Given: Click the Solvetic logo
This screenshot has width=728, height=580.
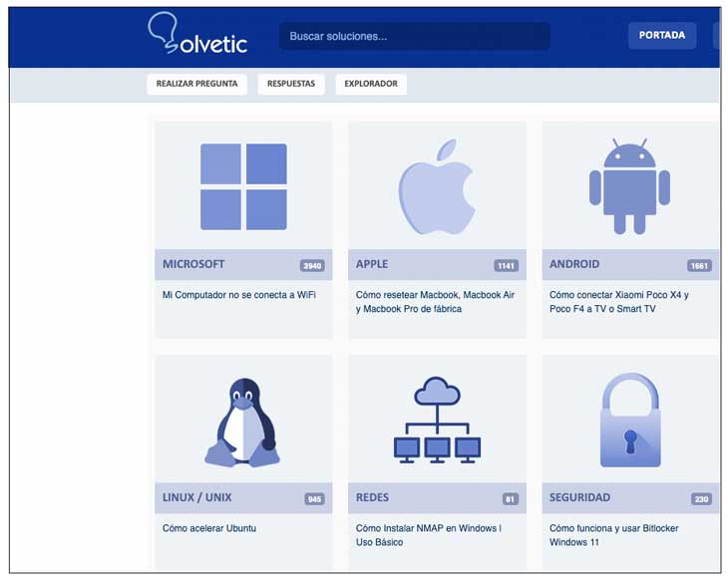Looking at the screenshot, I should tap(197, 34).
